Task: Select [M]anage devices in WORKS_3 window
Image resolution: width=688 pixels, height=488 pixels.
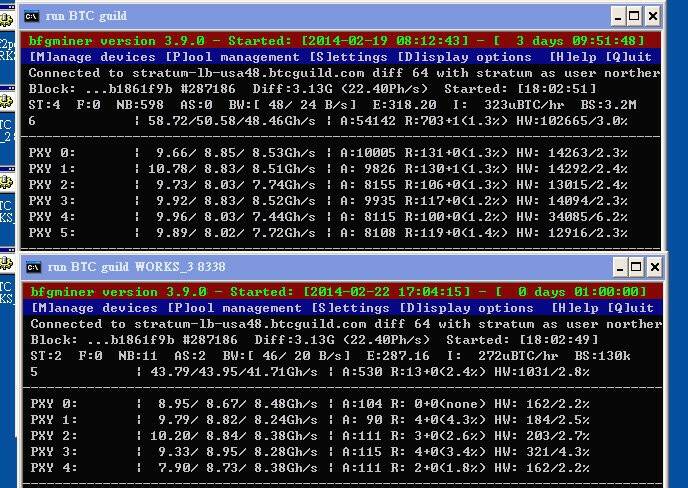Action: (x=94, y=308)
